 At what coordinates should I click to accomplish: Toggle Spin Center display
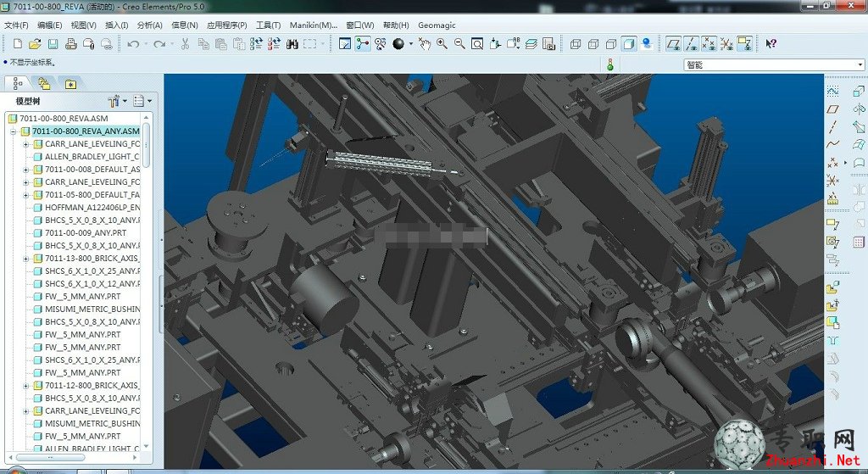click(363, 44)
